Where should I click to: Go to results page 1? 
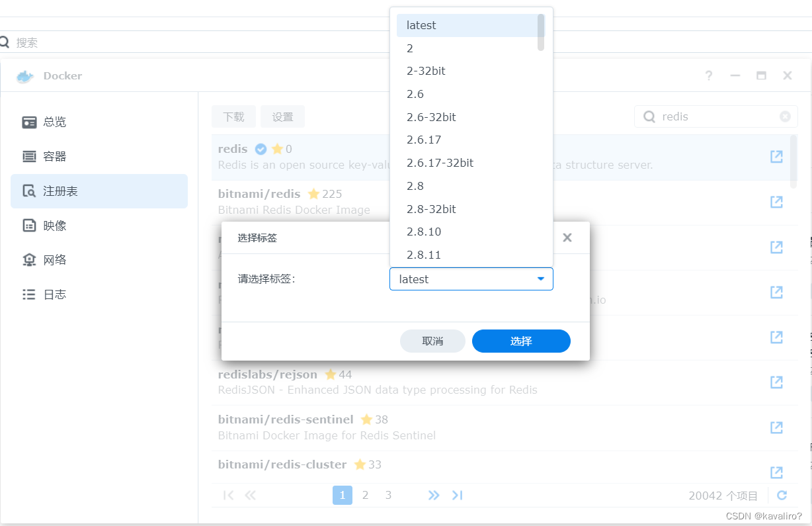click(343, 495)
